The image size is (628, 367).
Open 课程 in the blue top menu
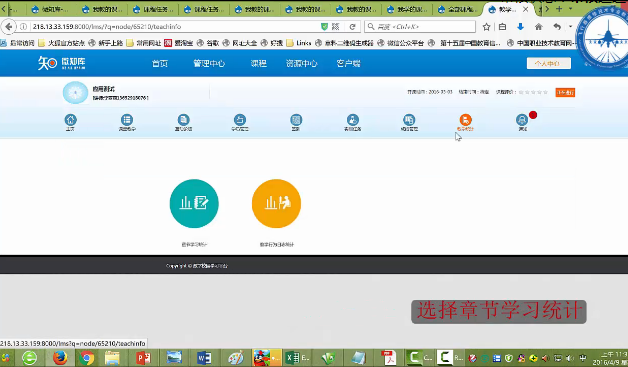[258, 63]
